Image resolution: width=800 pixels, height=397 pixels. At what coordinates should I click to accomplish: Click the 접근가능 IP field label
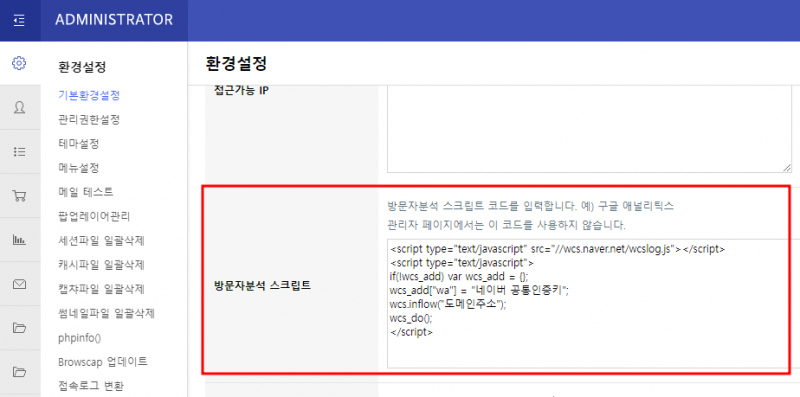[241, 91]
